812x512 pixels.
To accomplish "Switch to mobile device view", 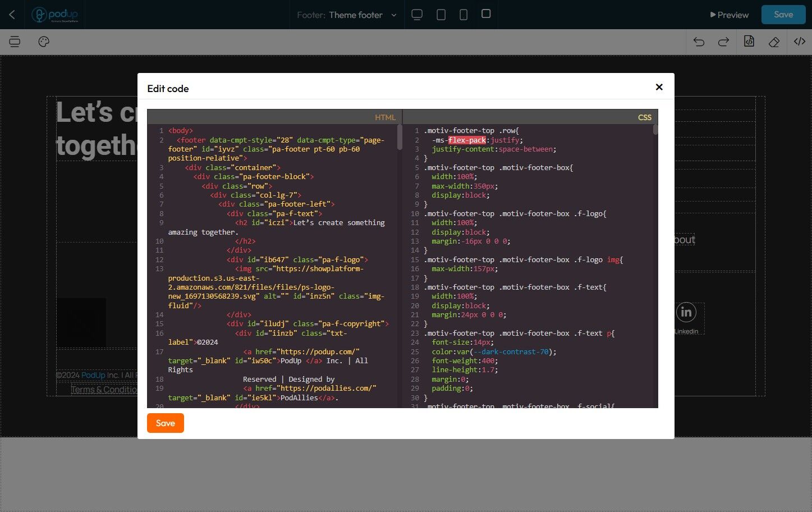I will (464, 15).
